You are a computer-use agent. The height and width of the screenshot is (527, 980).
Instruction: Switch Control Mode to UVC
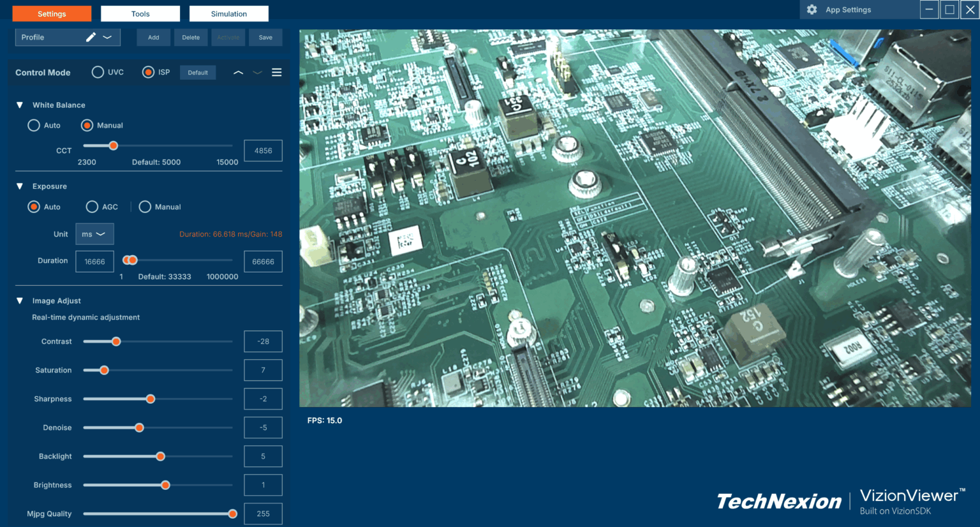(x=98, y=72)
